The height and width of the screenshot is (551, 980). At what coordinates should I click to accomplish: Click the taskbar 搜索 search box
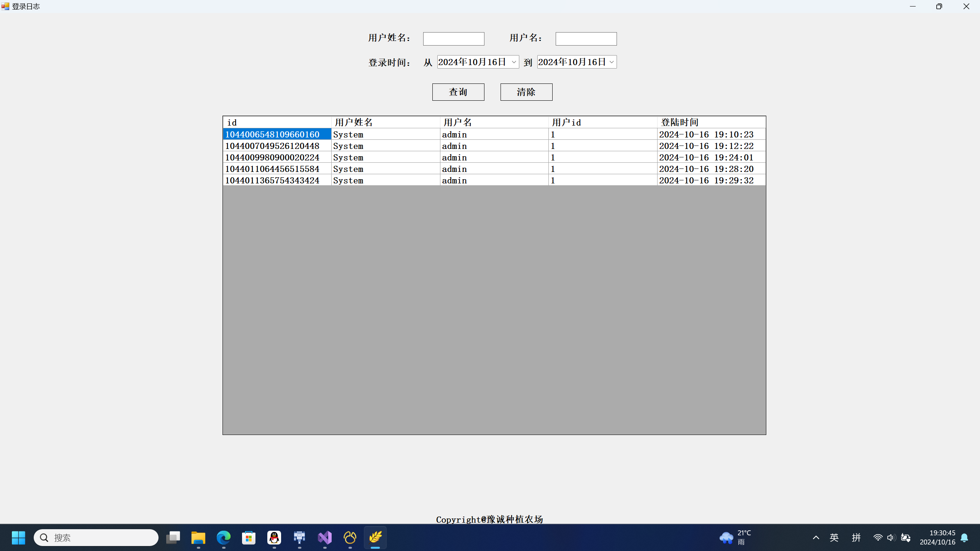tap(96, 538)
